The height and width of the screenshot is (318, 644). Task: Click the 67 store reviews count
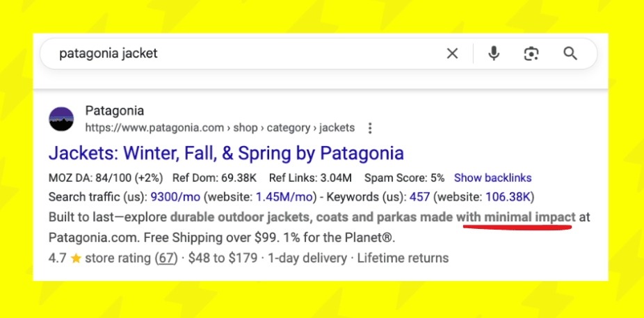[165, 258]
